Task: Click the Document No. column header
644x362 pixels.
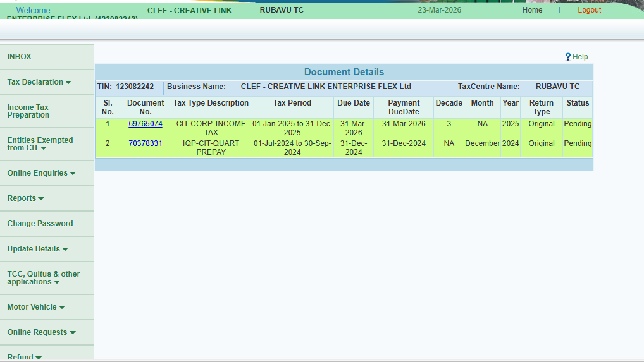Action: (146, 107)
